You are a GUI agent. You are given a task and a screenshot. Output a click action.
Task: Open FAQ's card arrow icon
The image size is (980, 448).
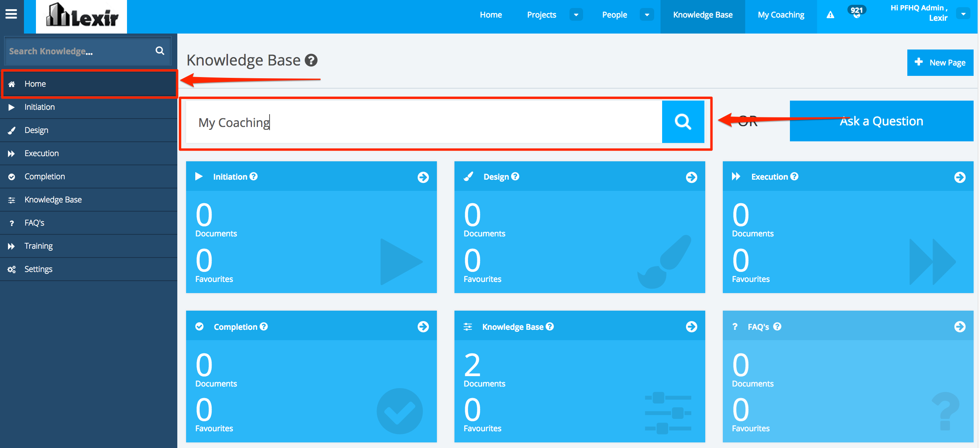[960, 327]
